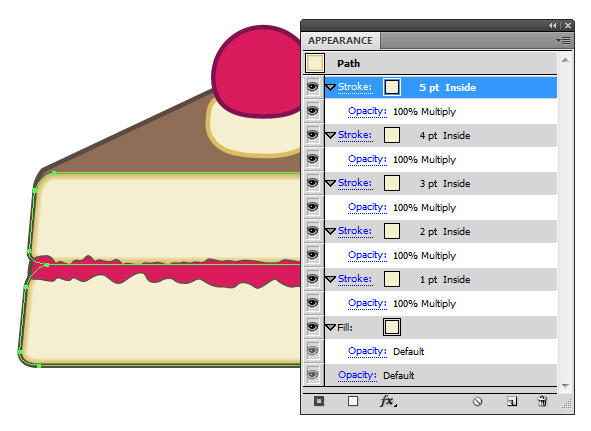This screenshot has width=591, height=431.
Task: Collapse the 1 pt Stroke triangle
Action: [x=330, y=279]
